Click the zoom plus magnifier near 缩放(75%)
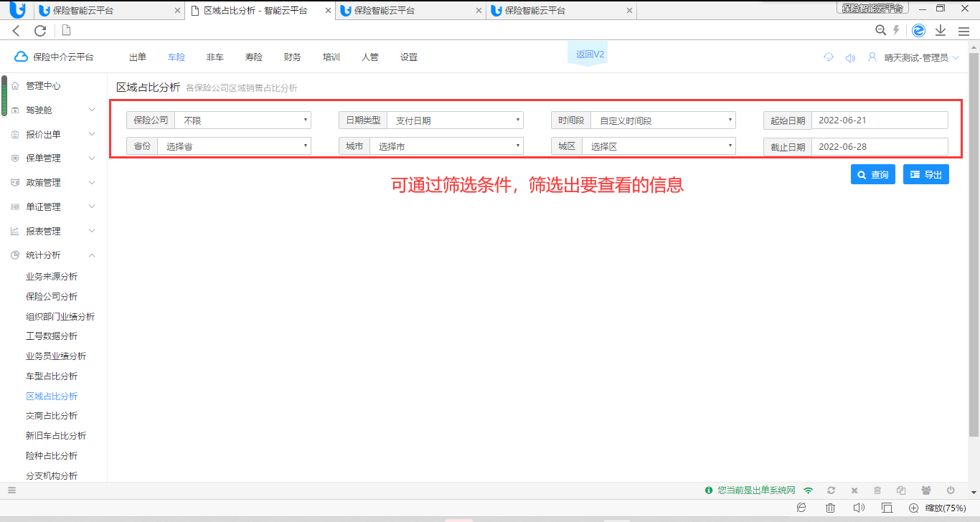The height and width of the screenshot is (522, 980). pos(913,508)
